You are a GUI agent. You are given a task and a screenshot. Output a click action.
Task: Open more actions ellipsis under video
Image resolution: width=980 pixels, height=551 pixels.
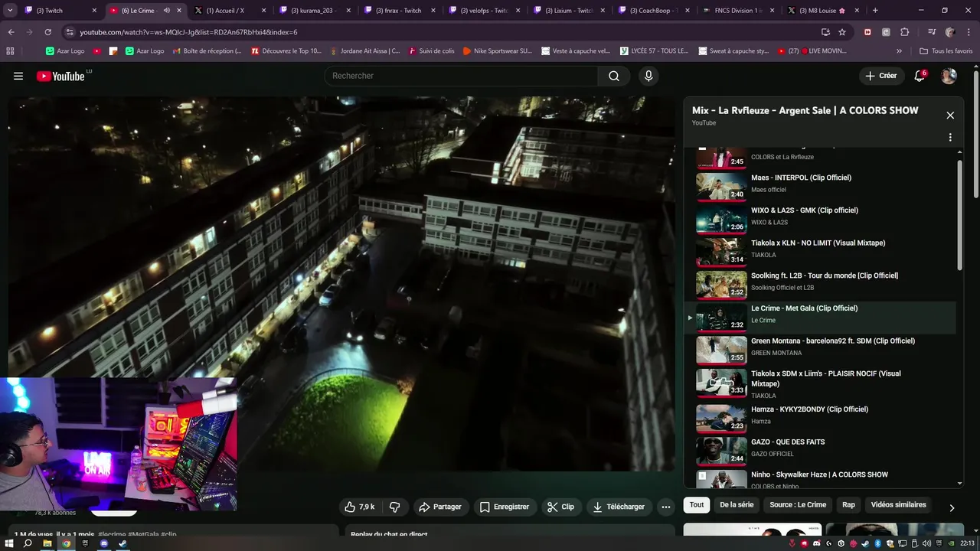[x=665, y=507]
